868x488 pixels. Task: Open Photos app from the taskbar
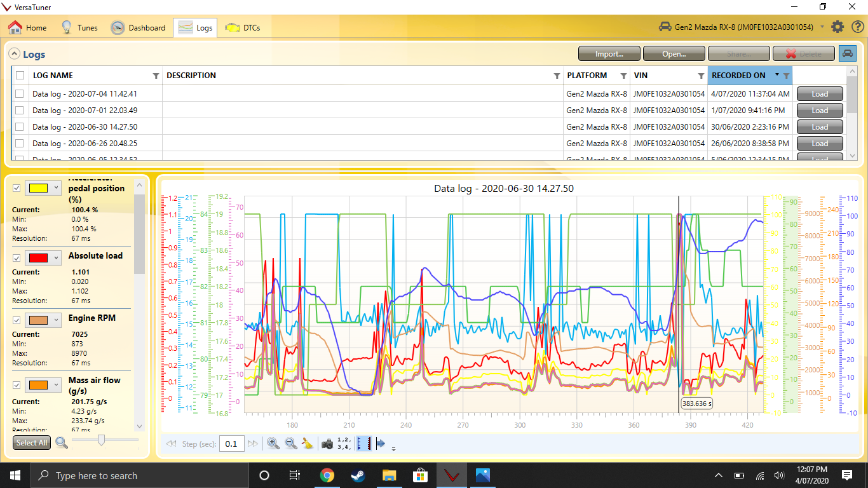tap(483, 475)
